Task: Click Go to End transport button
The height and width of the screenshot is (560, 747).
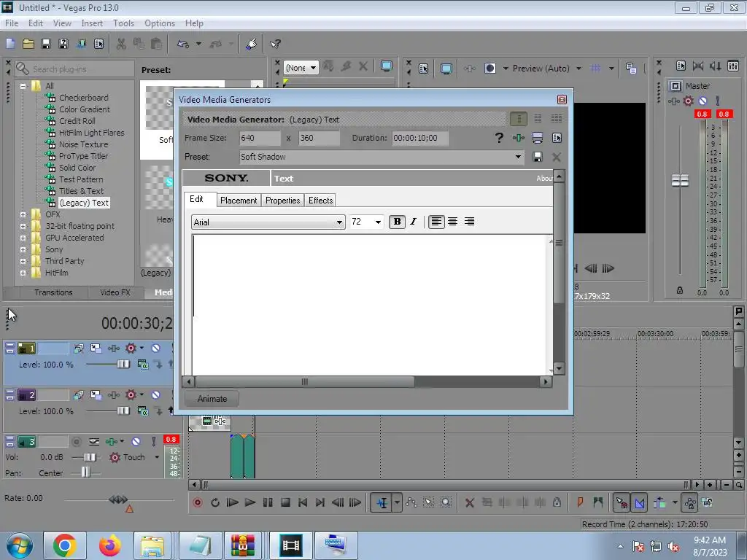Action: click(x=320, y=502)
